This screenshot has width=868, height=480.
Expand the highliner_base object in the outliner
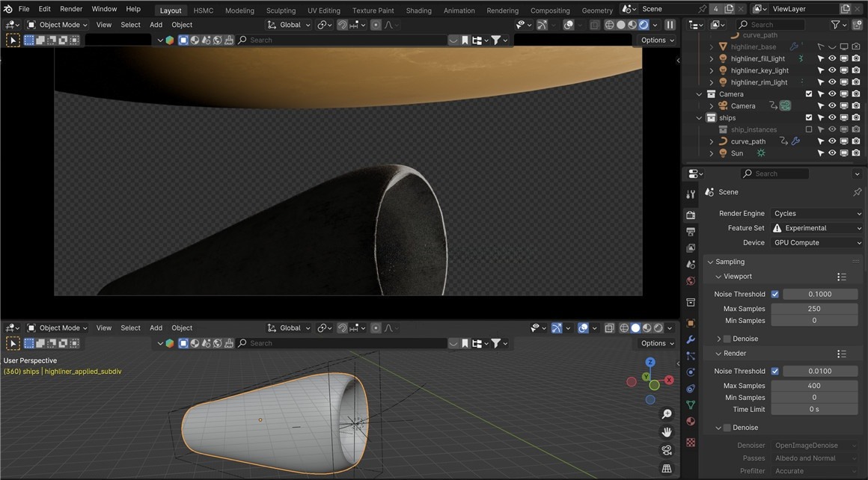point(710,46)
